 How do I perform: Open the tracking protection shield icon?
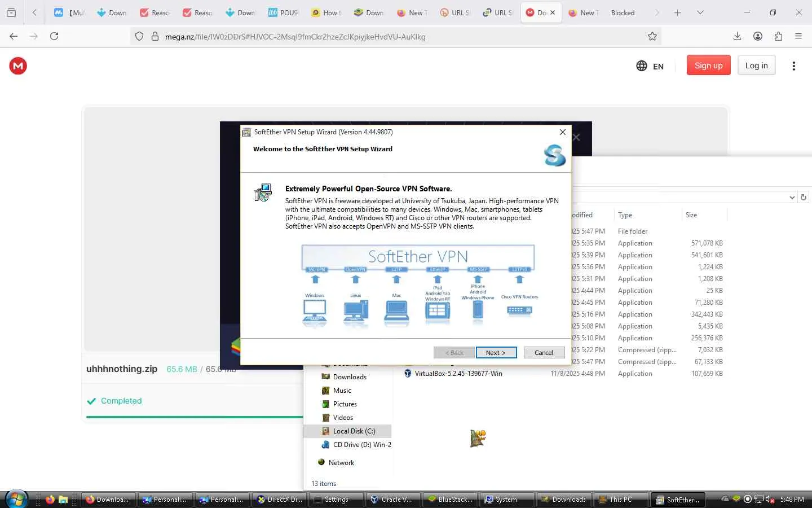click(x=139, y=37)
